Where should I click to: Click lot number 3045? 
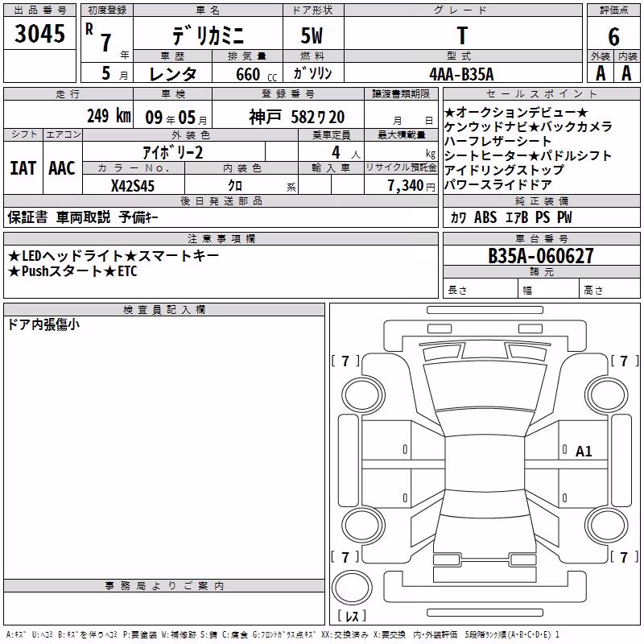click(x=39, y=34)
